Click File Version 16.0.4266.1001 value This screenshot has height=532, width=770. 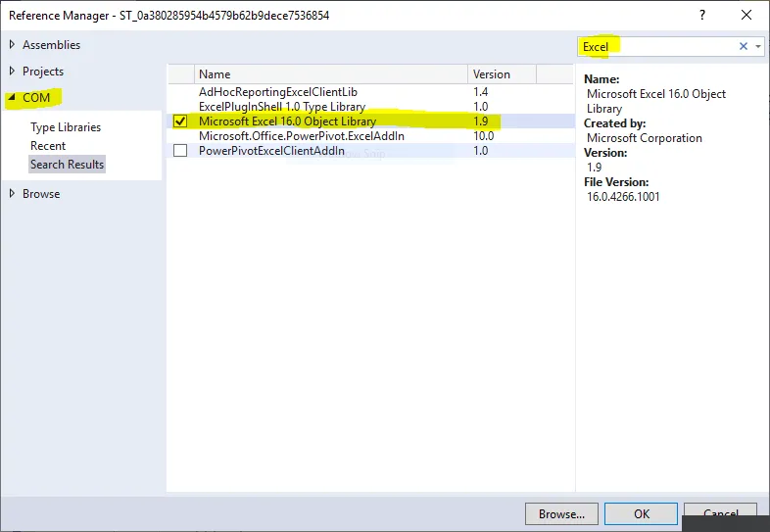click(623, 197)
